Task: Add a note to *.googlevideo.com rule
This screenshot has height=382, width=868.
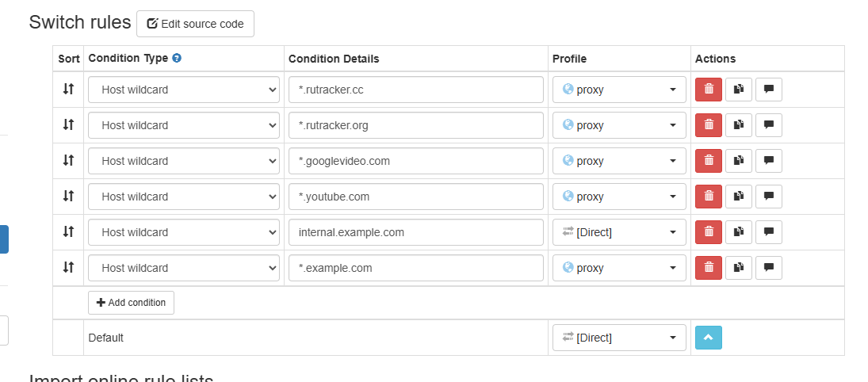Action: coord(768,161)
